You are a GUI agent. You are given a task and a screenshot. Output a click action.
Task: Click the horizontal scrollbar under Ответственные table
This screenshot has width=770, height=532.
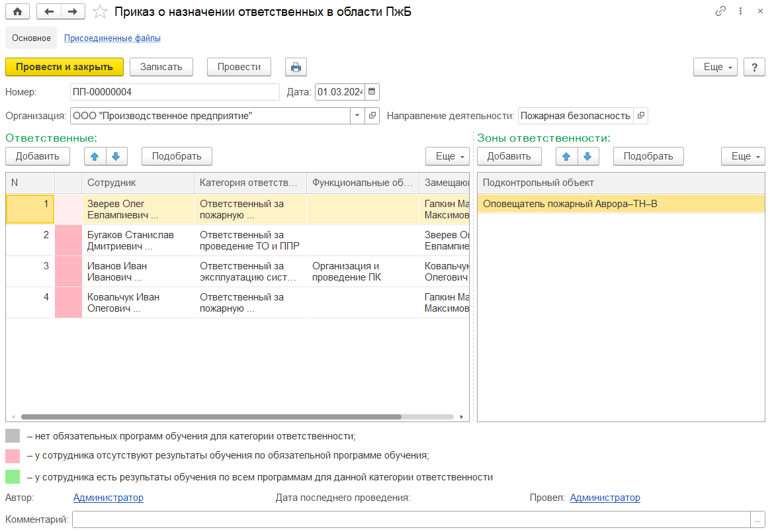pyautogui.click(x=212, y=417)
